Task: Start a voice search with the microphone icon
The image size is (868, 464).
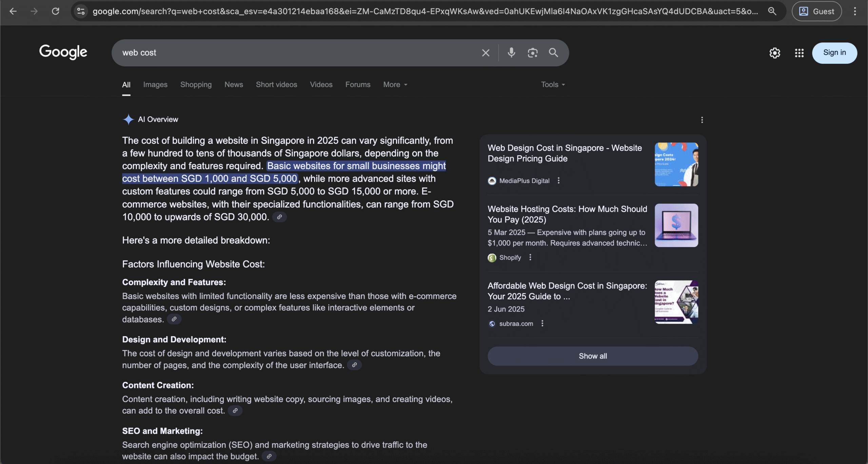Action: [x=511, y=53]
